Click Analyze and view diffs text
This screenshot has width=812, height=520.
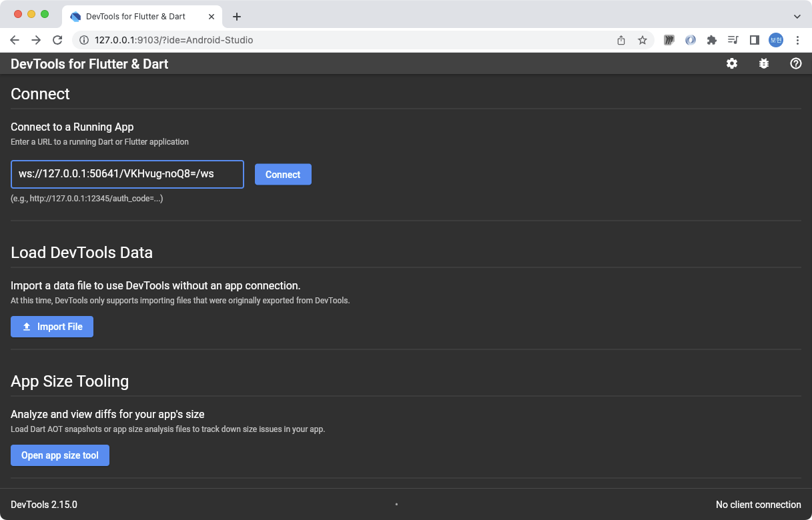107,414
